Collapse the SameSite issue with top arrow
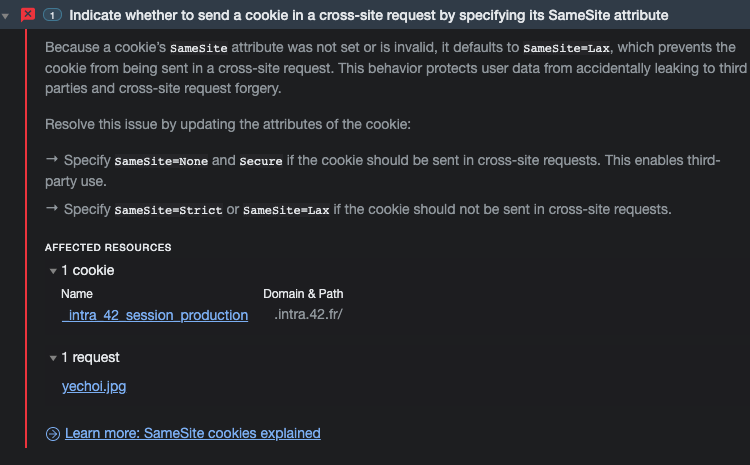Image resolution: width=750 pixels, height=465 pixels. point(7,15)
